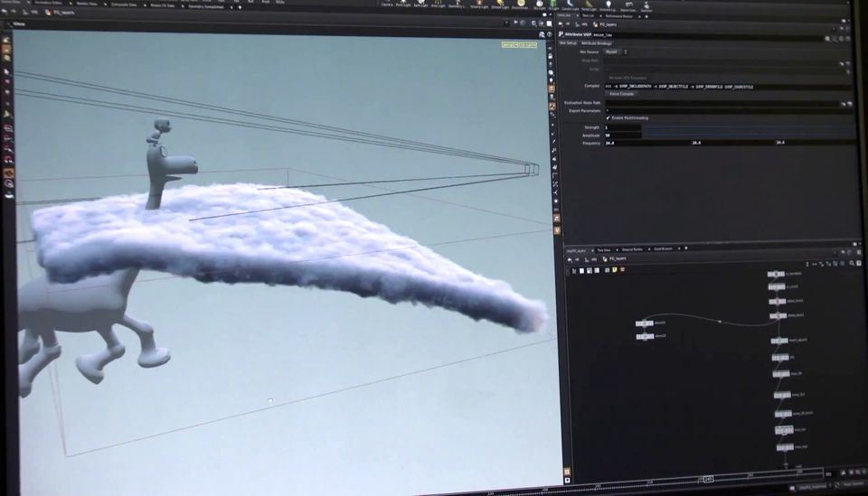868x496 pixels.
Task: Toggle the Enable Multithreading checkbox
Action: pos(608,117)
